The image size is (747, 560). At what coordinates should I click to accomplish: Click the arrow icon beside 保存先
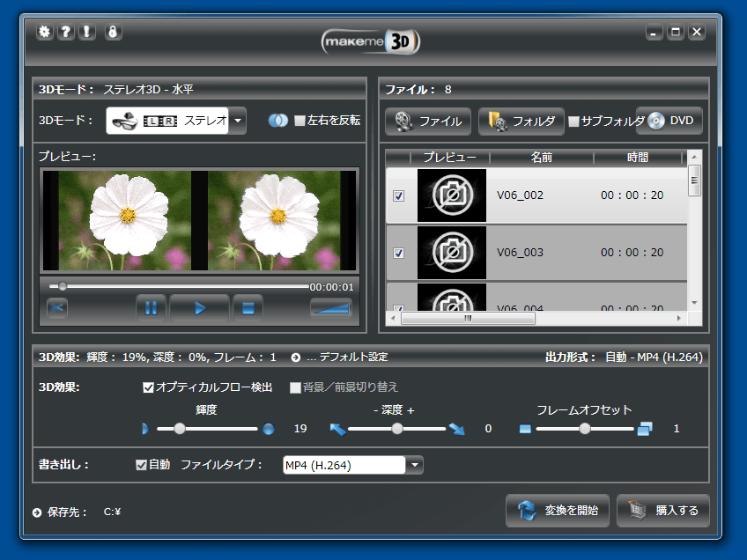[37, 512]
